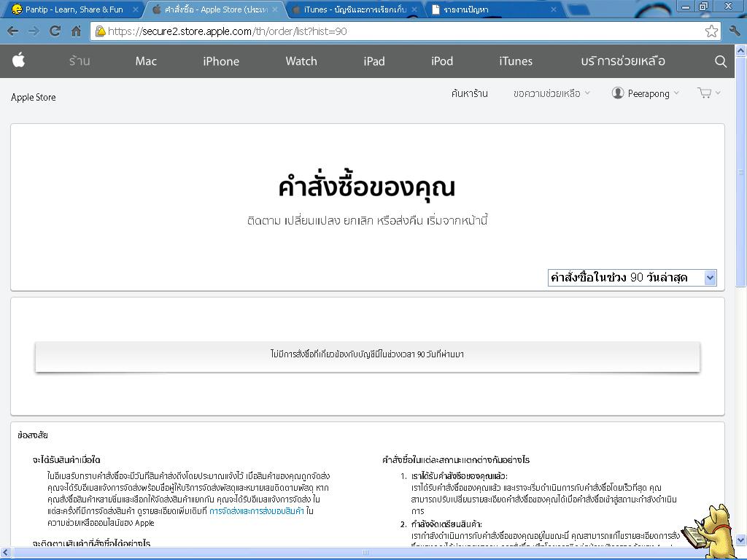Open the บริการช่วยเหลือ support menu
Viewport: 747px width, 560px height.
point(623,61)
